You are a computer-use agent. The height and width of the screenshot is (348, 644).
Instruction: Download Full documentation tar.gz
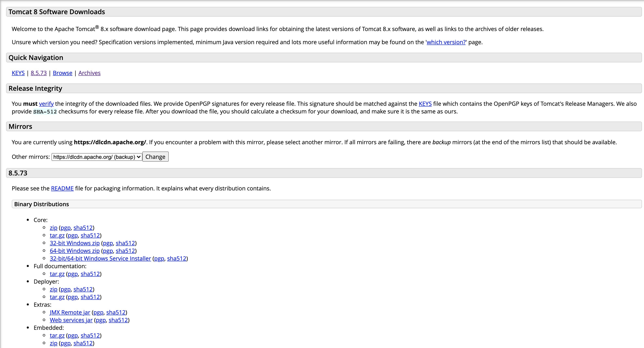click(x=57, y=274)
